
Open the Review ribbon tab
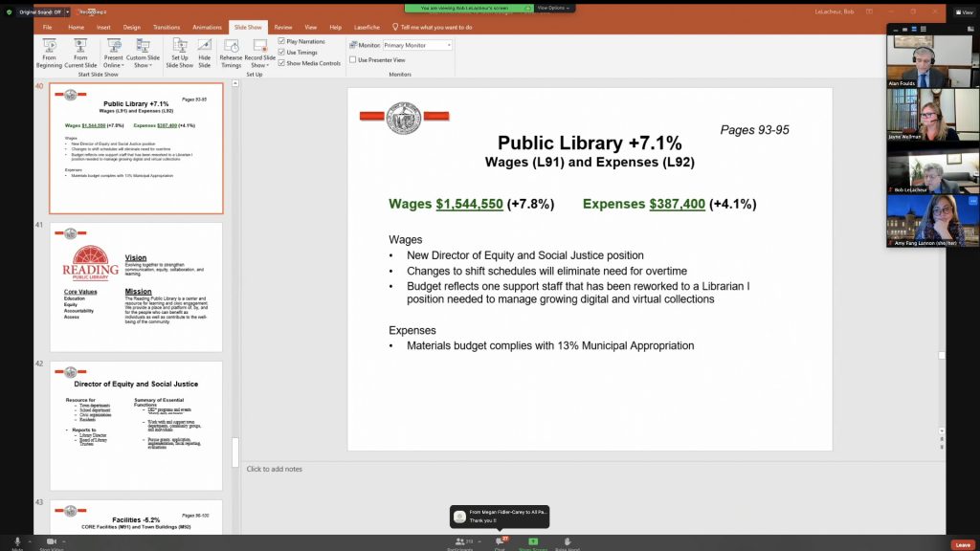282,28
